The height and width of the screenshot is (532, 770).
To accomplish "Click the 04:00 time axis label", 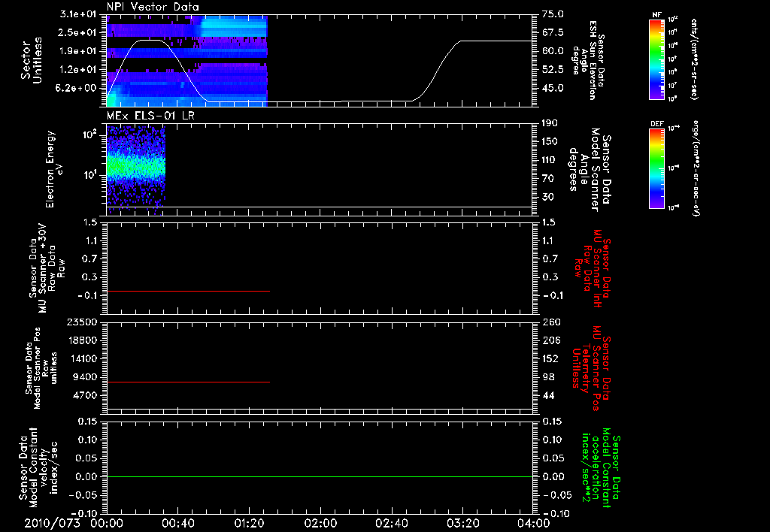I will (x=534, y=523).
